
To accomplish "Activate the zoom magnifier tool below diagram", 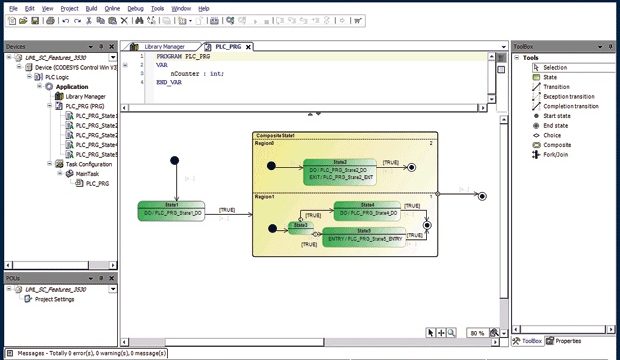I will (451, 333).
